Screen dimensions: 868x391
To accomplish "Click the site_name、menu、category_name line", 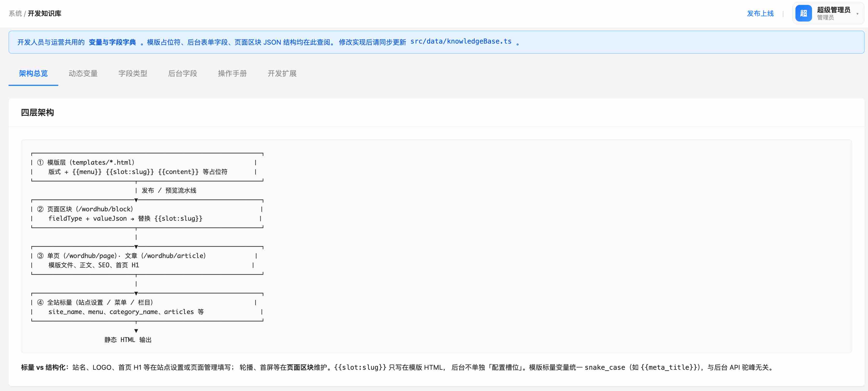I will [126, 312].
